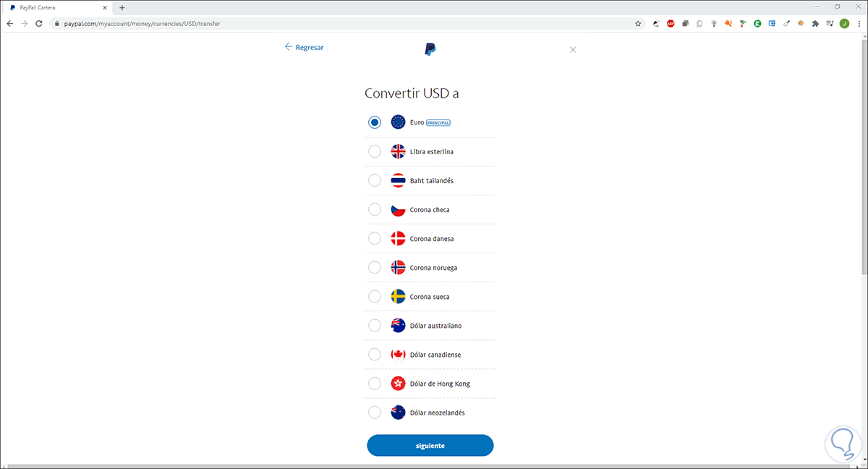
Task: Click the browser forward arrow
Action: (25, 23)
